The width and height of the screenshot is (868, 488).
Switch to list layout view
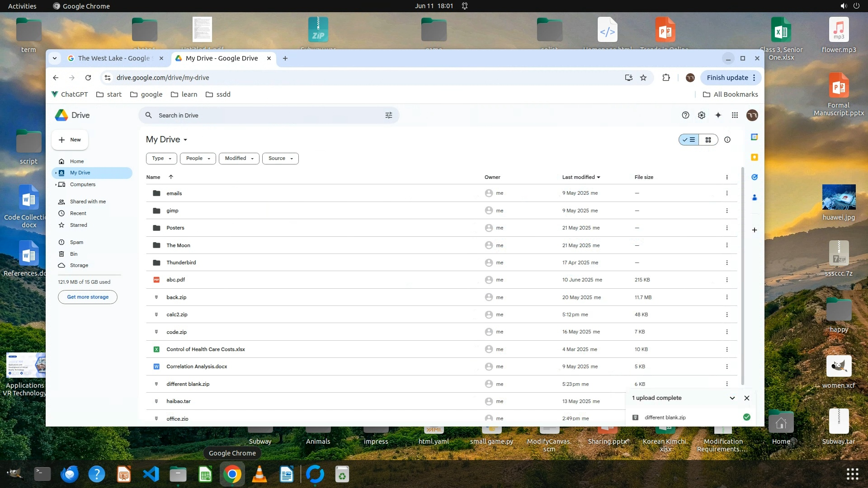pyautogui.click(x=689, y=140)
